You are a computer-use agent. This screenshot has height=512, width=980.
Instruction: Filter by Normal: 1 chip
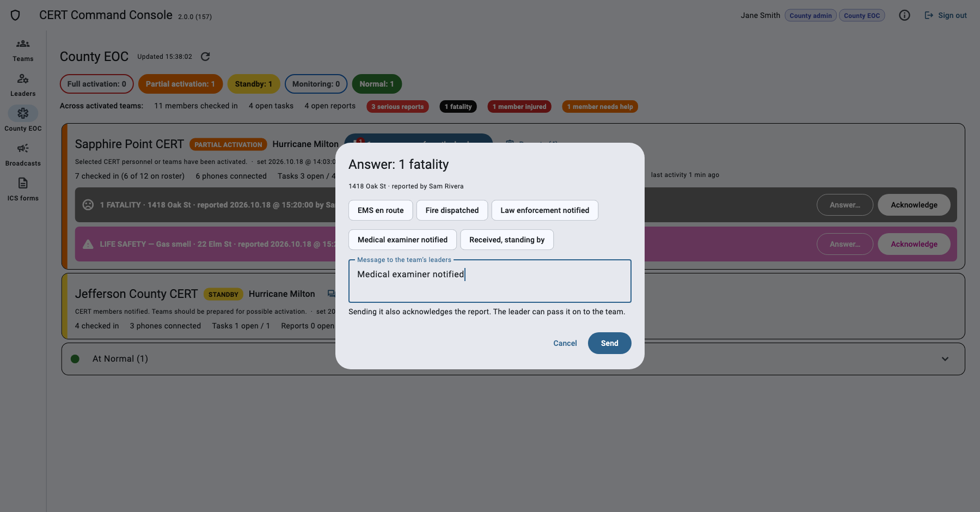(x=377, y=84)
